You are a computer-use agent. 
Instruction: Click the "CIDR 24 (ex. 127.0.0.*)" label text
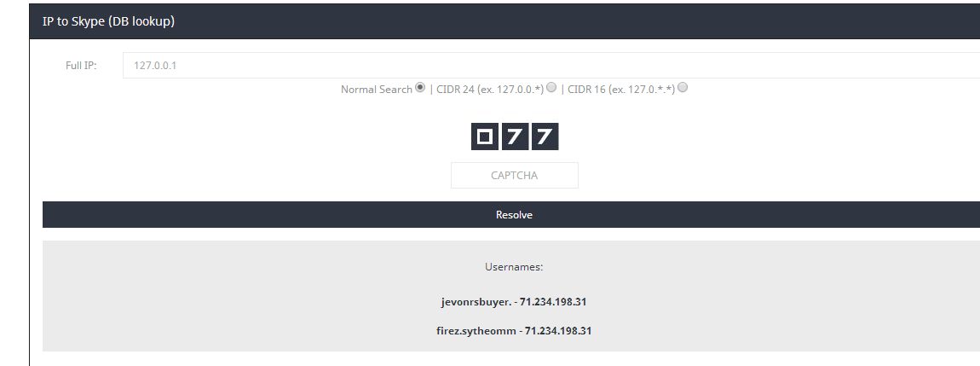(x=490, y=90)
